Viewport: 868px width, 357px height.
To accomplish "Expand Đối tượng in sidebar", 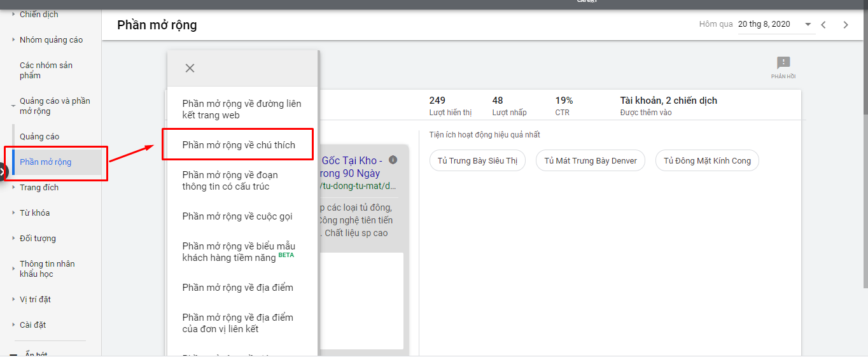I will (x=14, y=238).
